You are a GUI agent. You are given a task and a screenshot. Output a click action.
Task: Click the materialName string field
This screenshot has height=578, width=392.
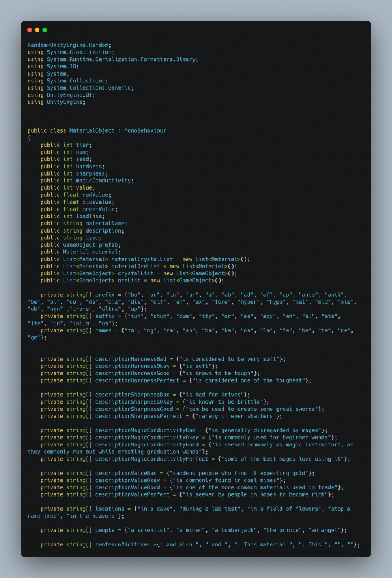click(105, 224)
